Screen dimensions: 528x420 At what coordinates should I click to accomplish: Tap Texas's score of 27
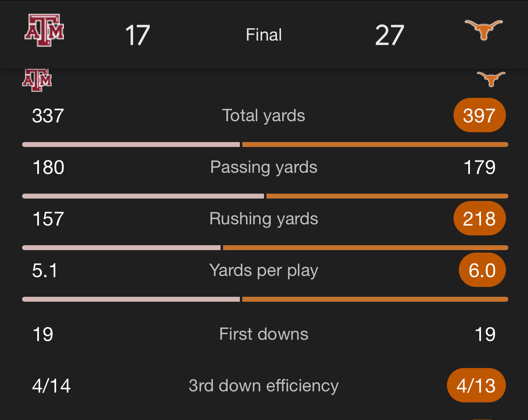pos(389,35)
